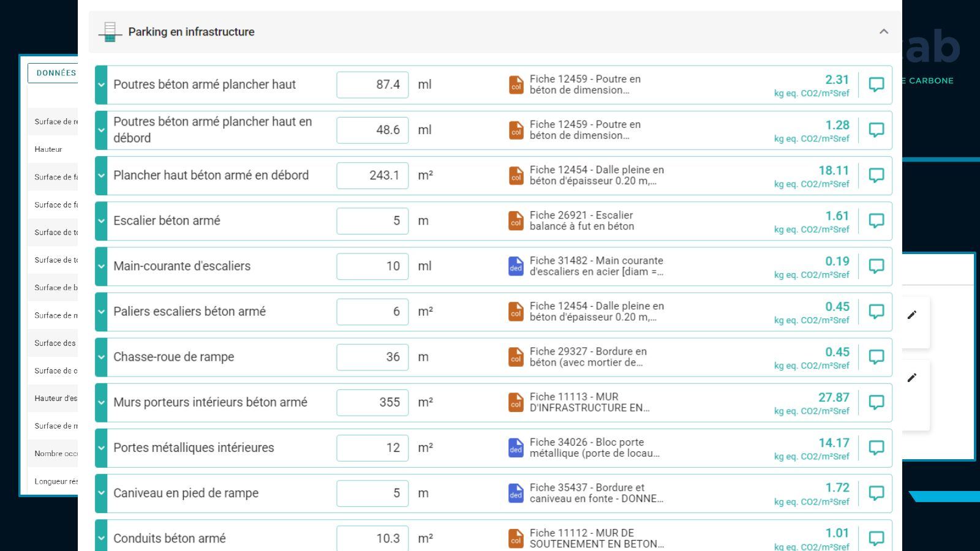
Task: Click col file icon of Fiche 29327
Action: pyautogui.click(x=516, y=357)
